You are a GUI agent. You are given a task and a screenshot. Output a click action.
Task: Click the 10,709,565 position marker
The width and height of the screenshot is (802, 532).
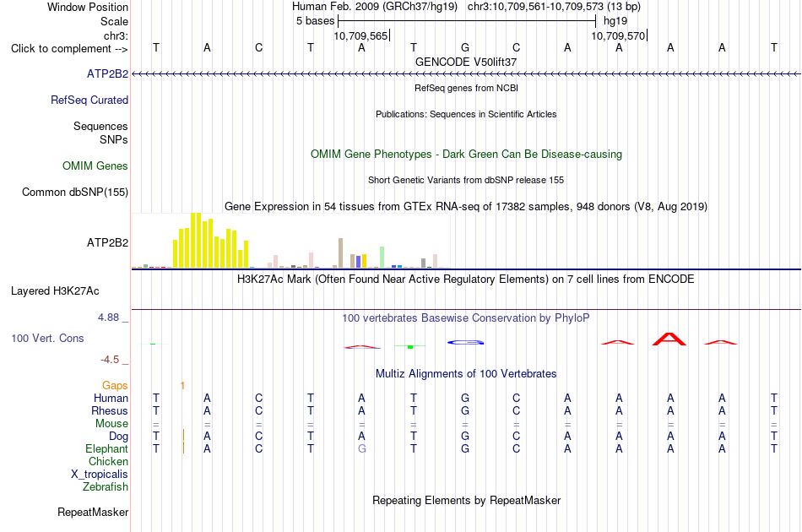[x=361, y=35]
